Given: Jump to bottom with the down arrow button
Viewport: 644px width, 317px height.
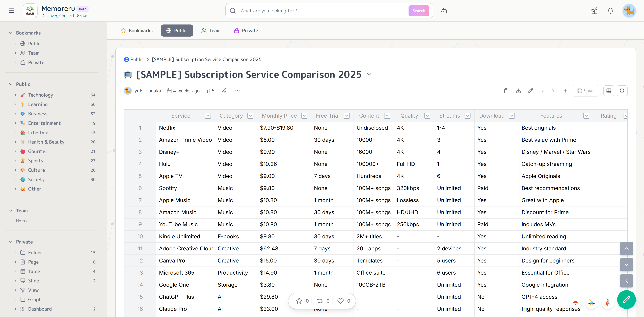Looking at the screenshot, I should coord(627,265).
